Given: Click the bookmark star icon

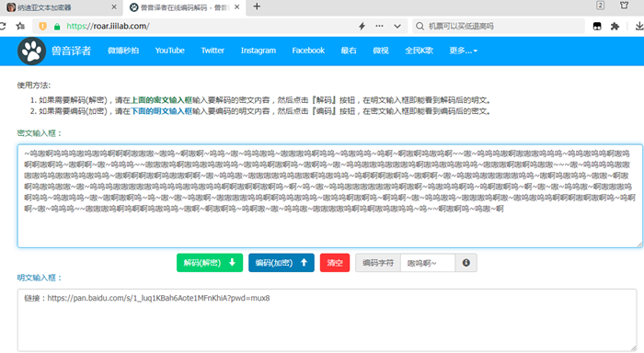Looking at the screenshot, I should click(20, 27).
